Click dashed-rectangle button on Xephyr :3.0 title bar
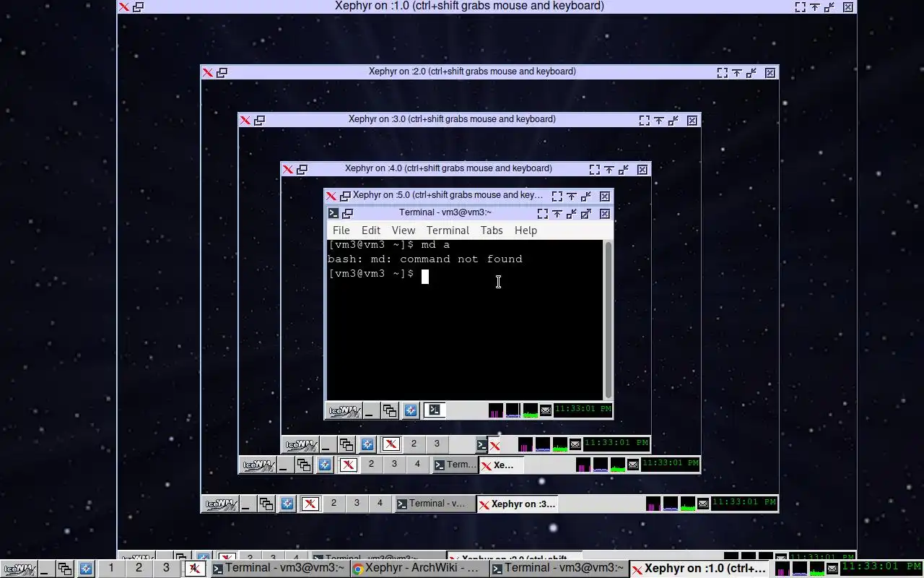The width and height of the screenshot is (924, 578). 645,120
